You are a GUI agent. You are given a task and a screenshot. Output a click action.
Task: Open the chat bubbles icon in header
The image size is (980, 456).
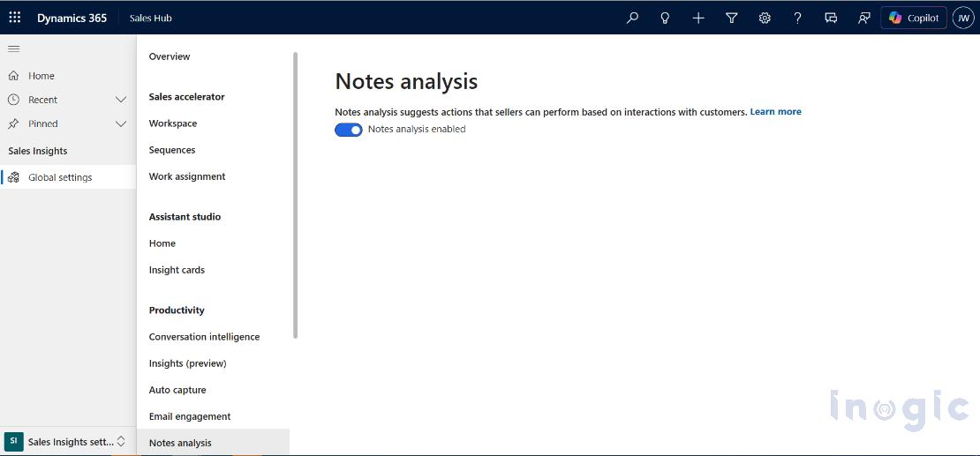tap(831, 19)
